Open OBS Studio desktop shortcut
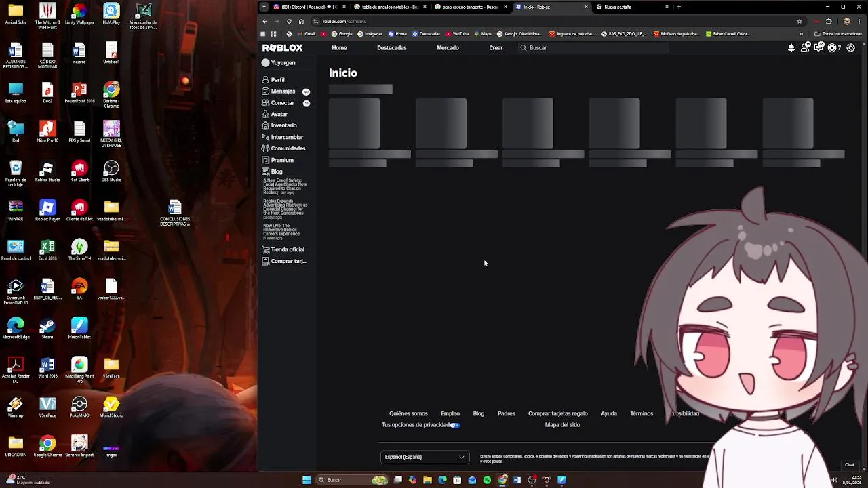 pyautogui.click(x=111, y=171)
